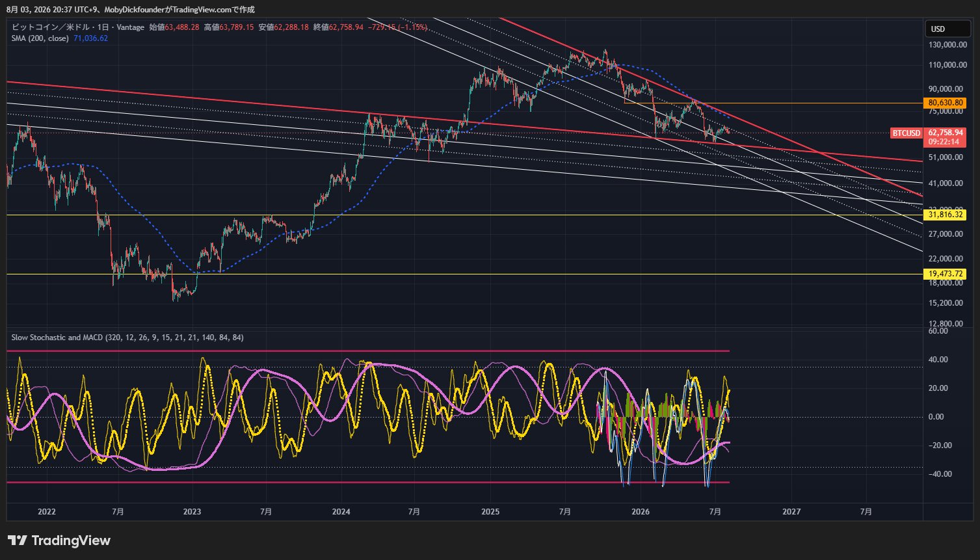Click the 22,000.00 price axis label
Image resolution: width=980 pixels, height=560 pixels.
point(946,259)
